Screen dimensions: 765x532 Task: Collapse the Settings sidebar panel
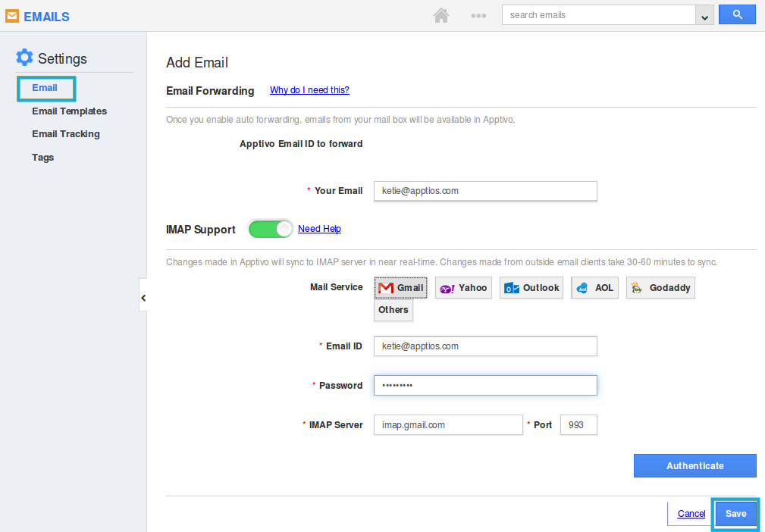tap(143, 296)
